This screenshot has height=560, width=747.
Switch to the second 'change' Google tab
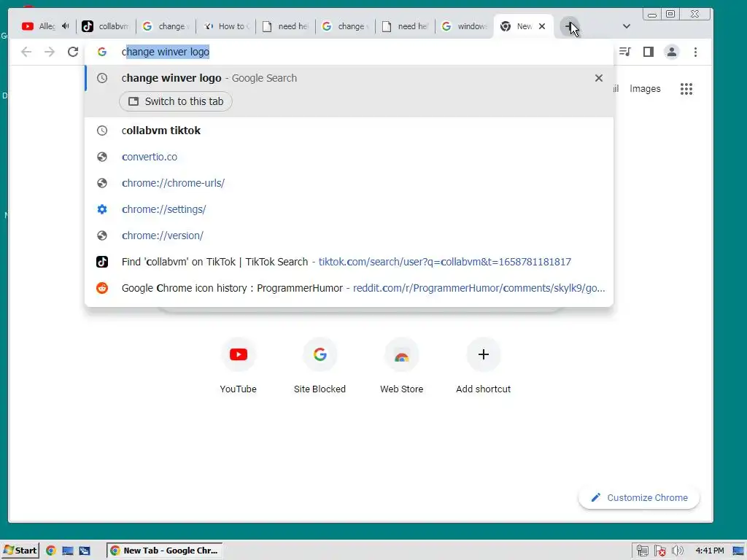[345, 26]
